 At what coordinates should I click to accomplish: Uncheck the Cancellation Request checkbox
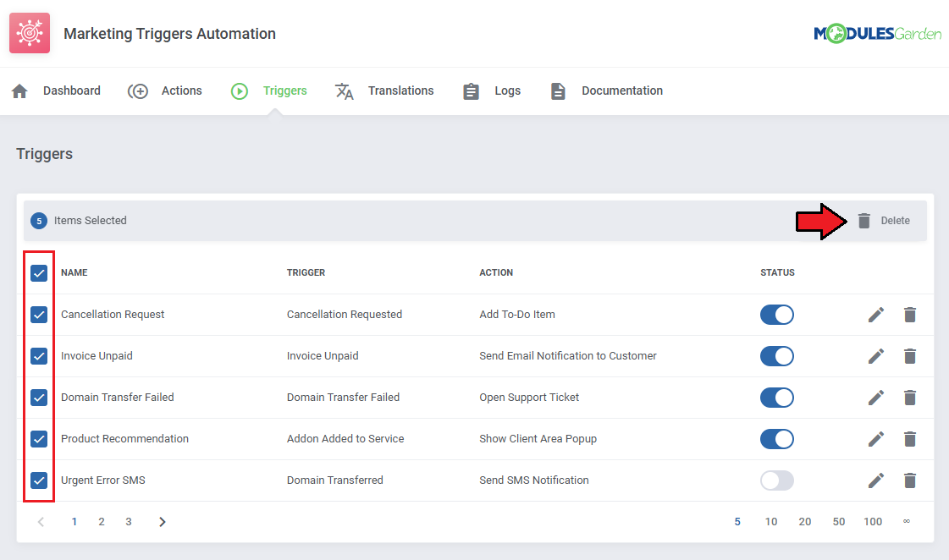pyautogui.click(x=39, y=315)
